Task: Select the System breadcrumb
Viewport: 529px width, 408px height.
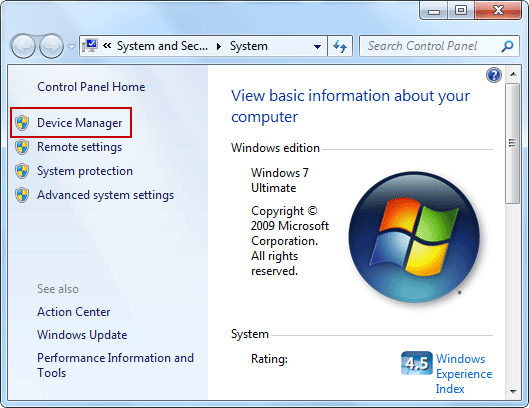Action: click(x=249, y=46)
